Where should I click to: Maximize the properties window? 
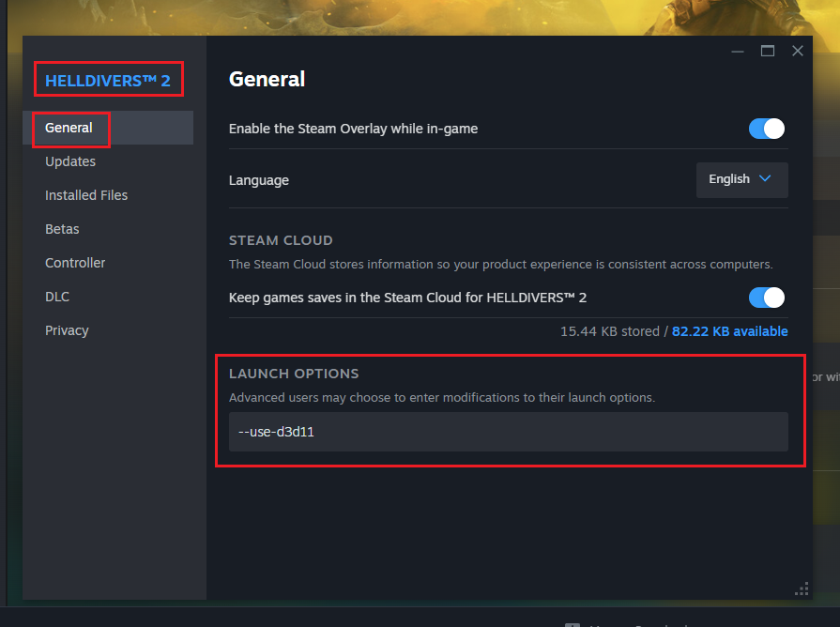coord(768,51)
